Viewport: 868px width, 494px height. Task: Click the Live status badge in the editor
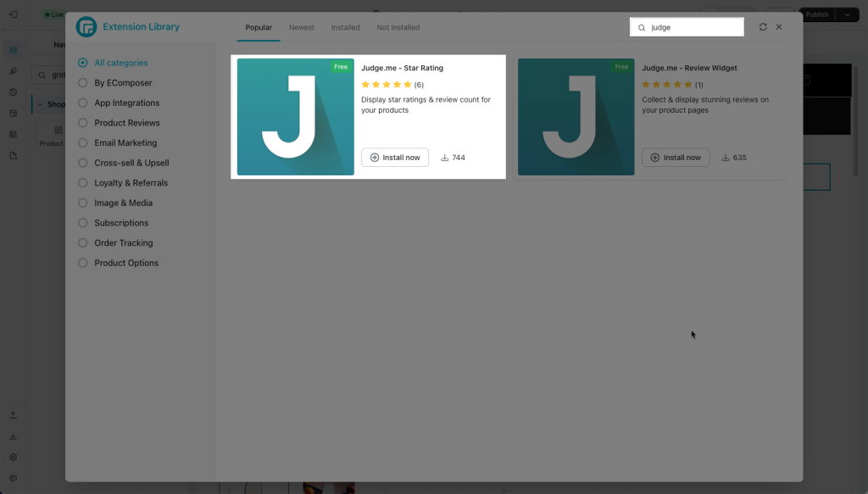tap(53, 15)
